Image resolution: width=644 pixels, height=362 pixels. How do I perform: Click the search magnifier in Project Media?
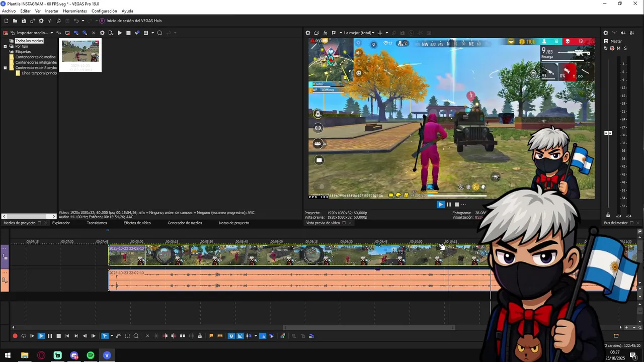(x=159, y=33)
